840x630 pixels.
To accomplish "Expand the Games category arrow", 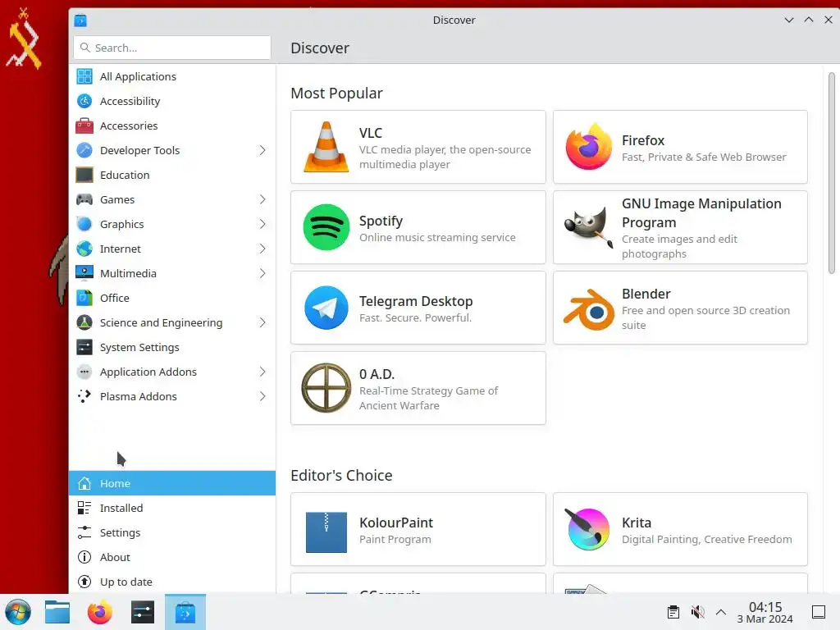I will pos(262,199).
